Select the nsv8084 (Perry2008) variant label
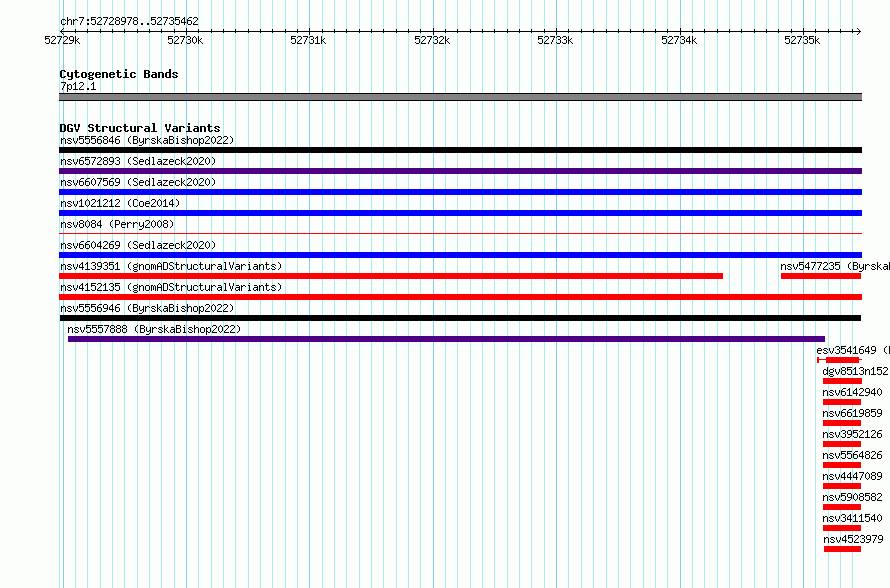 click(x=117, y=224)
